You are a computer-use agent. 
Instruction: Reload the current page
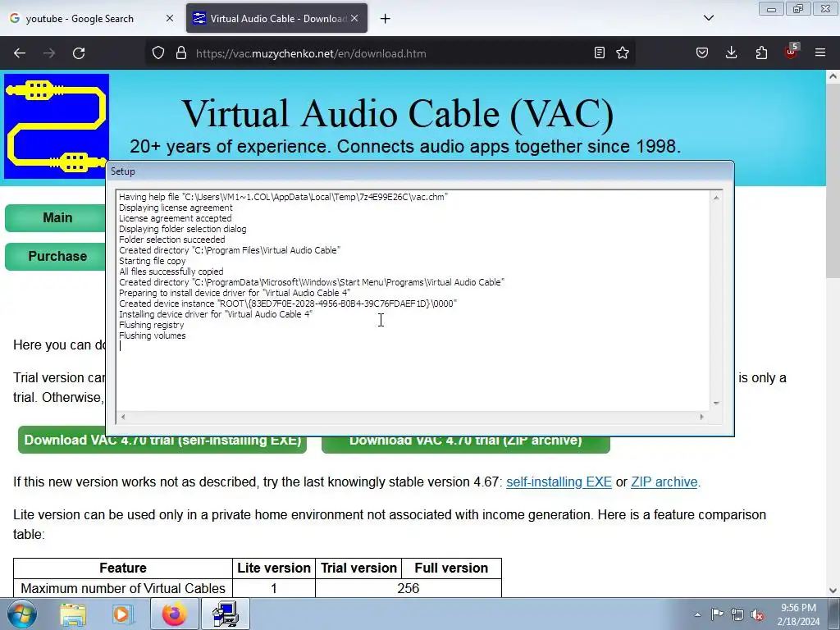(x=79, y=53)
